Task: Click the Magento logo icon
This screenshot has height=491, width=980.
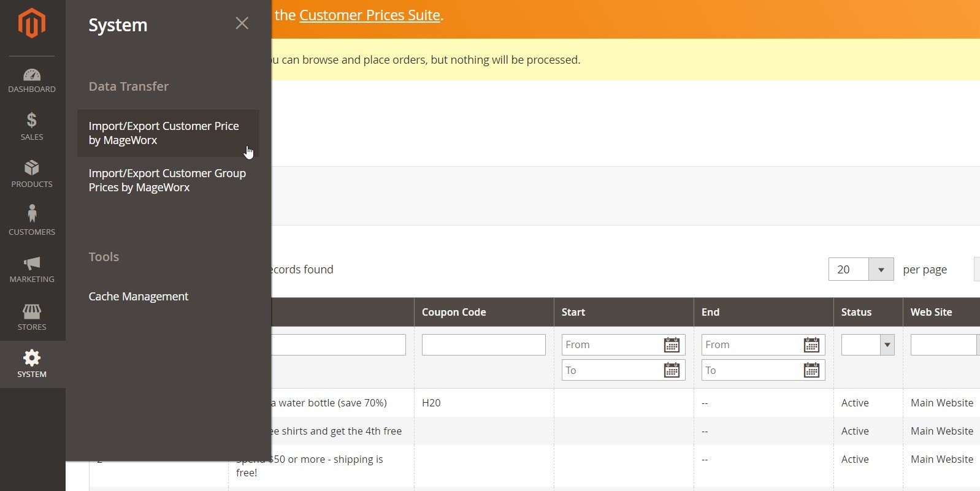Action: point(32,24)
